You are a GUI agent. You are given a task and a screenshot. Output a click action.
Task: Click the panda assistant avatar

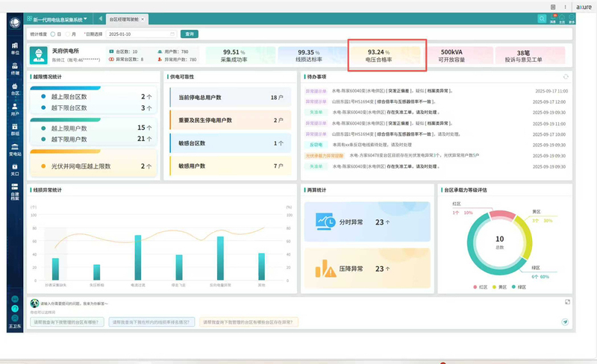point(34,303)
